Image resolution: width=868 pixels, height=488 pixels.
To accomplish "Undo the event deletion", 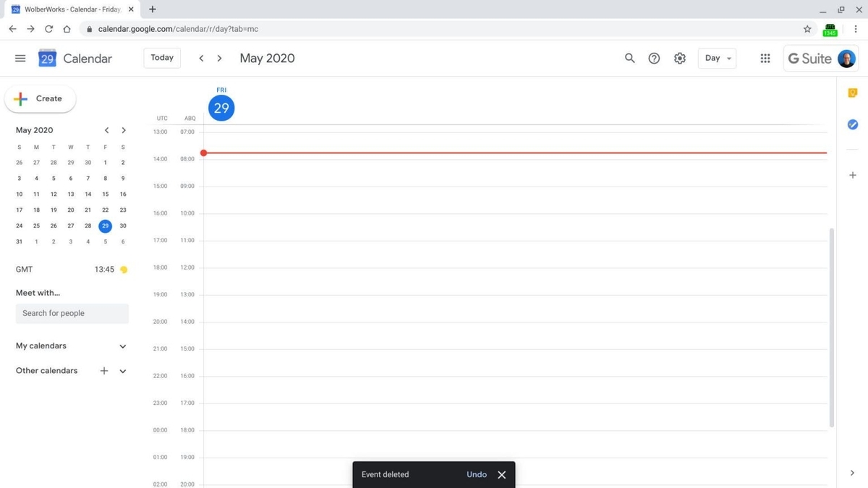I will (x=477, y=475).
